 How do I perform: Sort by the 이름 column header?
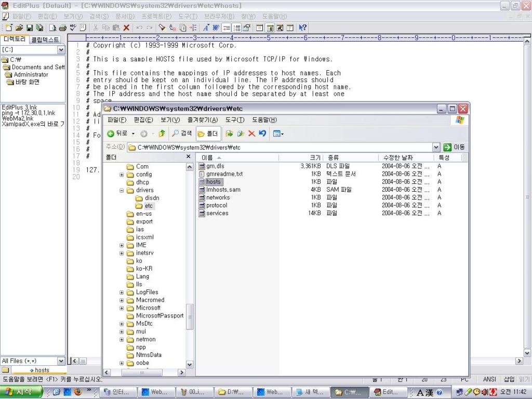(x=237, y=157)
